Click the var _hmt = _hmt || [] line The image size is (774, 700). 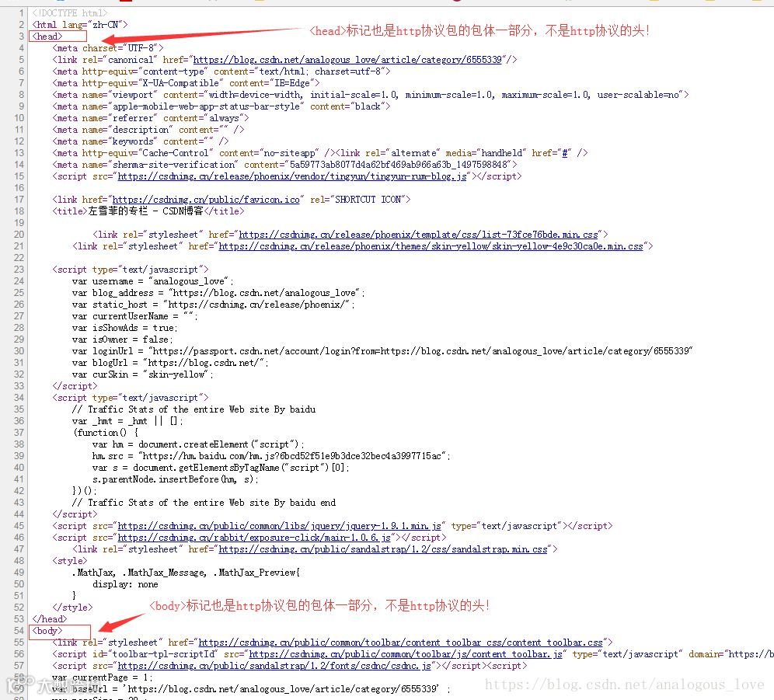(128, 421)
